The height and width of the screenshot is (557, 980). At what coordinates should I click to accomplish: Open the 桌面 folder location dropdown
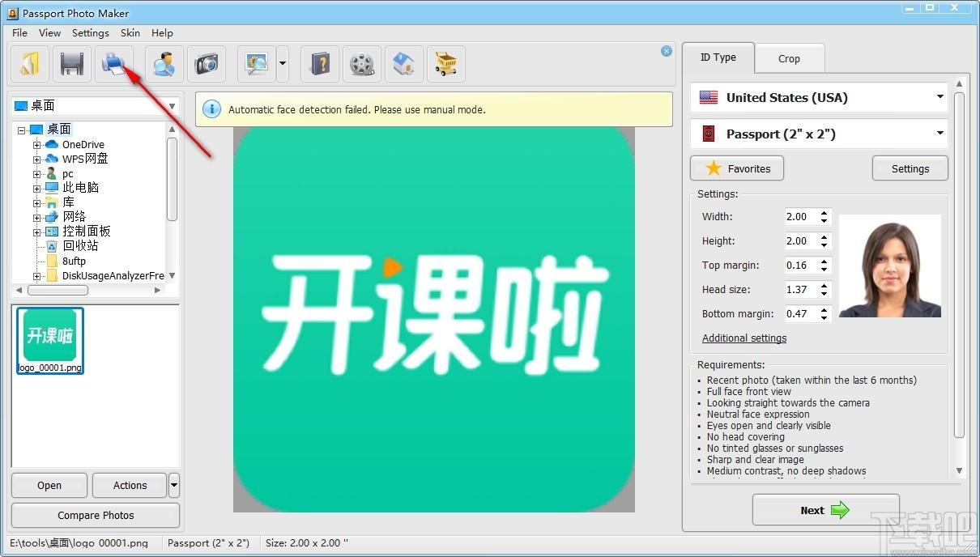point(94,106)
